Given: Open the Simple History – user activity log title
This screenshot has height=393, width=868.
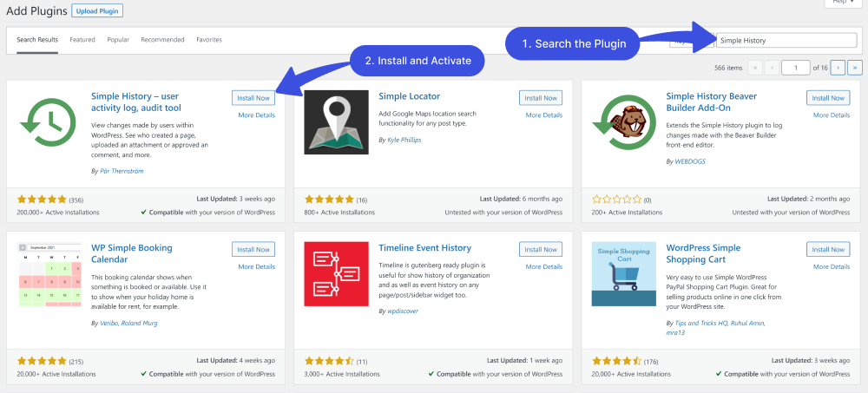Looking at the screenshot, I should tap(136, 102).
